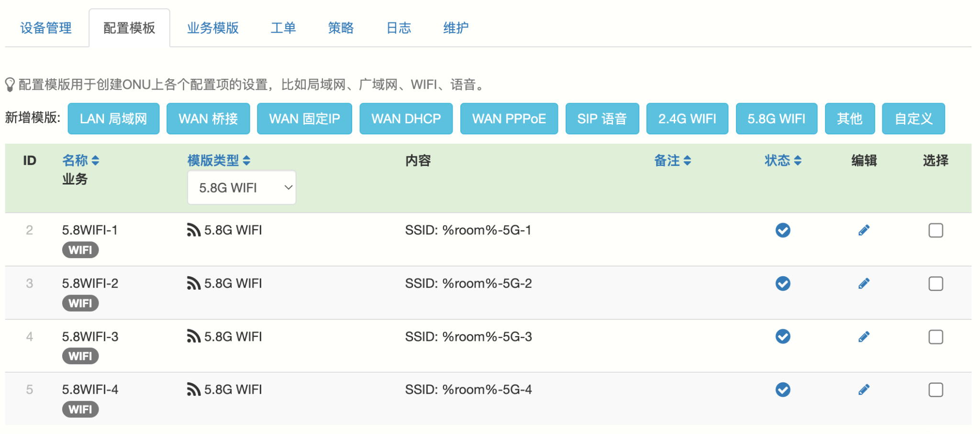Click the pencil icon in 5.8WIFI-4 row
The image size is (980, 434).
pyautogui.click(x=864, y=390)
